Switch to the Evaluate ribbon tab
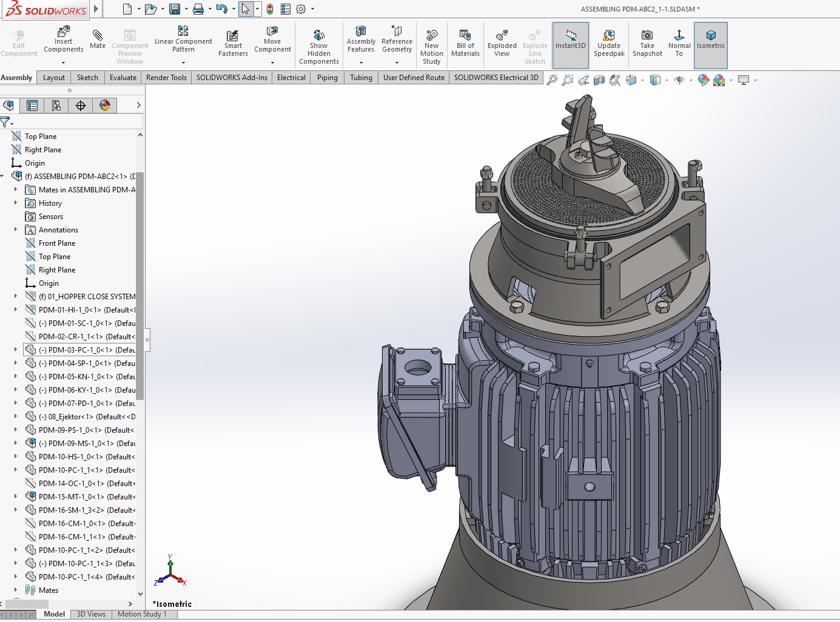 click(x=123, y=78)
